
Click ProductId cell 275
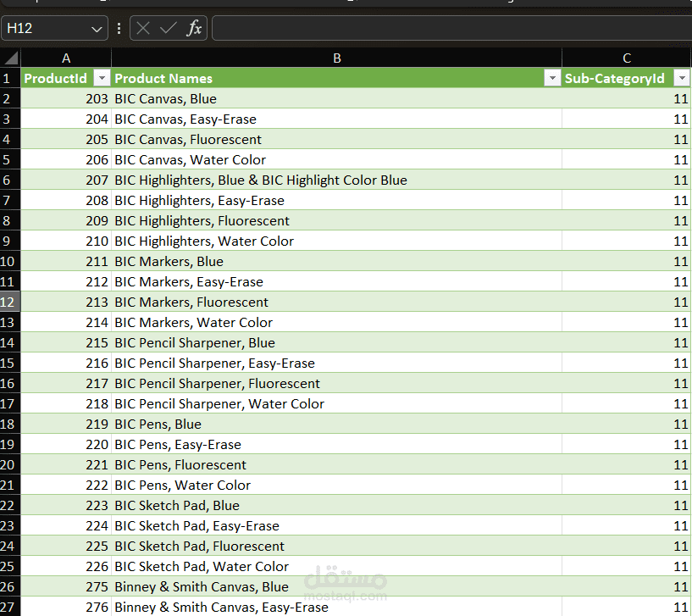point(66,586)
